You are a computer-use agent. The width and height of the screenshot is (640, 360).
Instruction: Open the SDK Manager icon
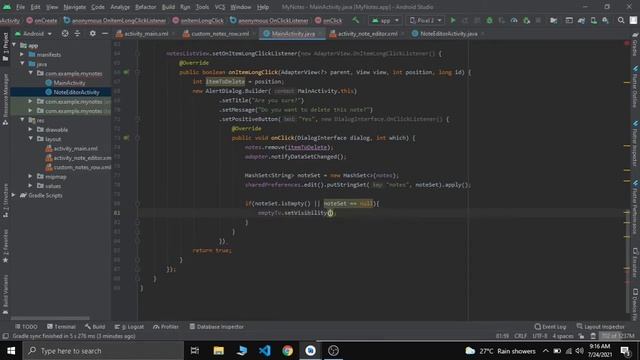(605, 20)
